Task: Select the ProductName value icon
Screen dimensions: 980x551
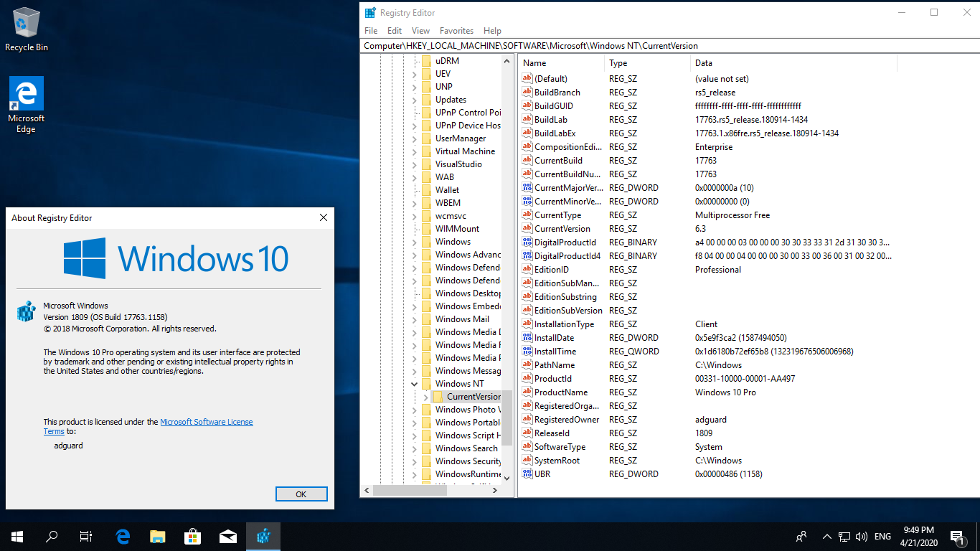Action: (x=527, y=392)
